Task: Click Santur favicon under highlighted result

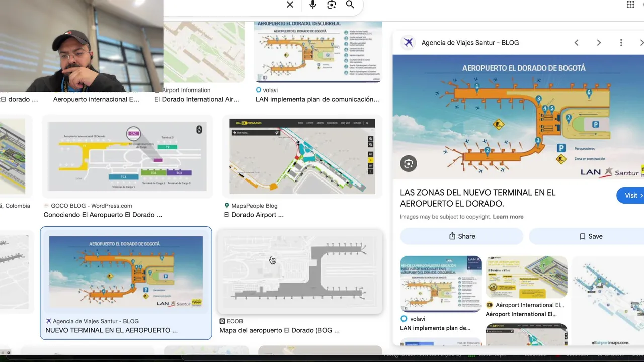Action: point(48,321)
